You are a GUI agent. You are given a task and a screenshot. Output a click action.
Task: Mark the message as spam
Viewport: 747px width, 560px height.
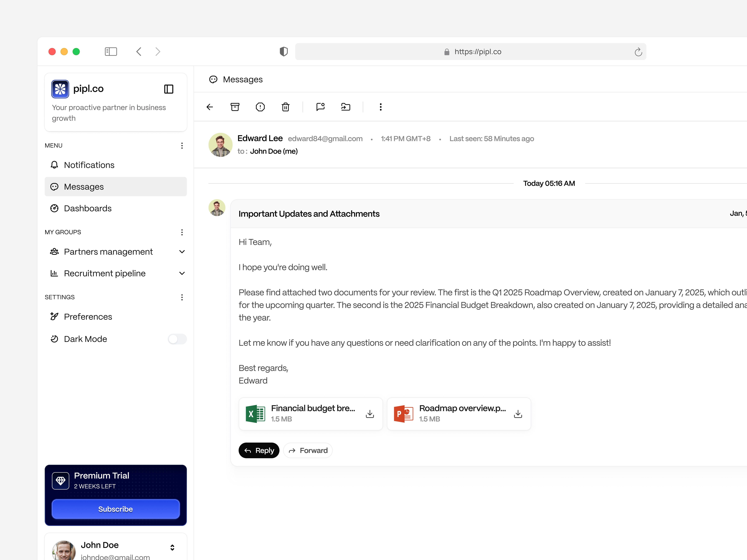click(x=260, y=107)
